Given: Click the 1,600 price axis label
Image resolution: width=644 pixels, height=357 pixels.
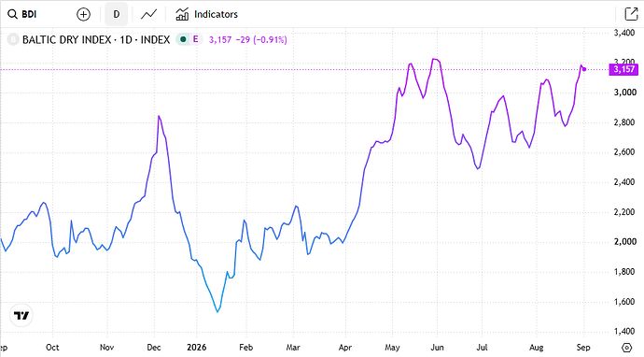Looking at the screenshot, I should click(624, 302).
